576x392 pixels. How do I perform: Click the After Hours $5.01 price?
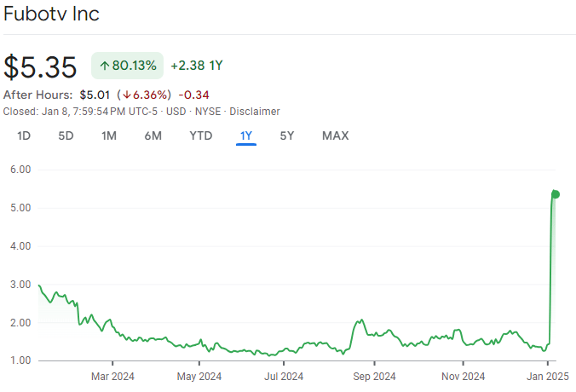95,95
